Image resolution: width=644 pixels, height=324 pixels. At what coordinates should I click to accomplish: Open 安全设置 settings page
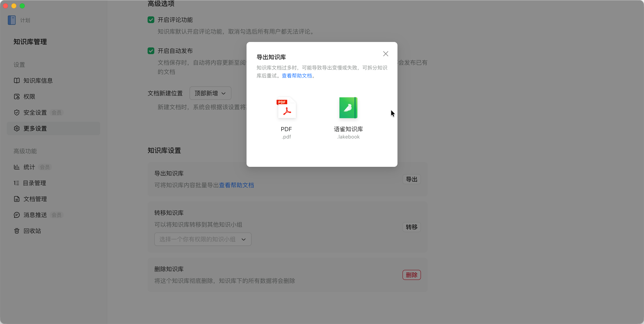[x=53, y=113]
